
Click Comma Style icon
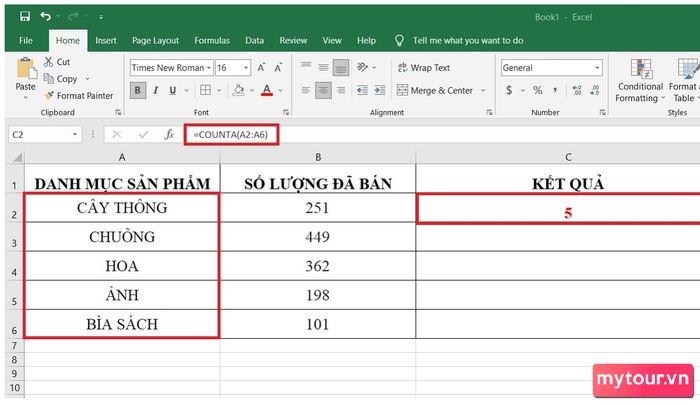pos(555,90)
